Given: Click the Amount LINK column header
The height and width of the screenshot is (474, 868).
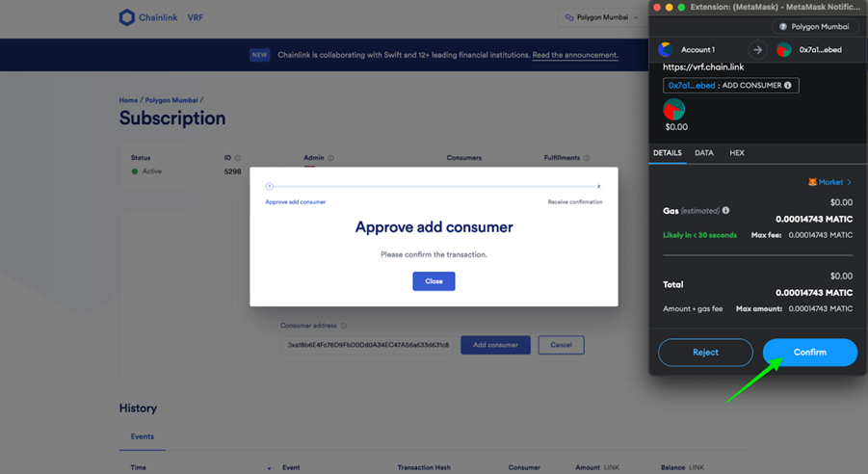Looking at the screenshot, I should (x=596, y=468).
